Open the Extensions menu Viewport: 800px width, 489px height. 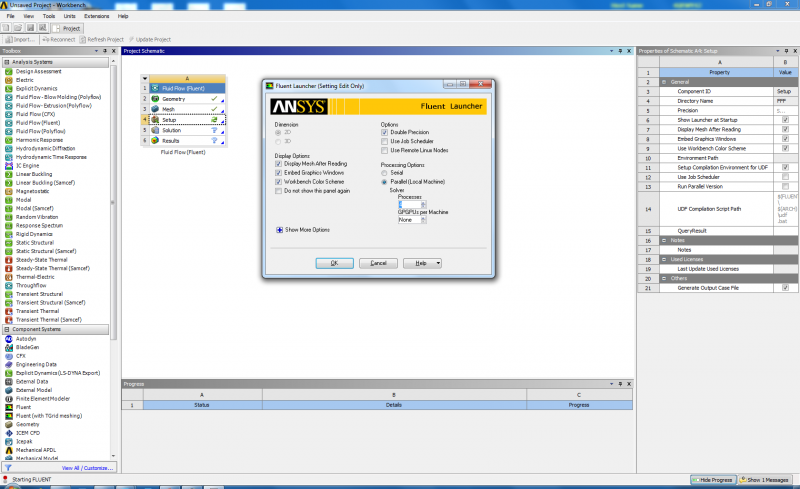coord(96,16)
